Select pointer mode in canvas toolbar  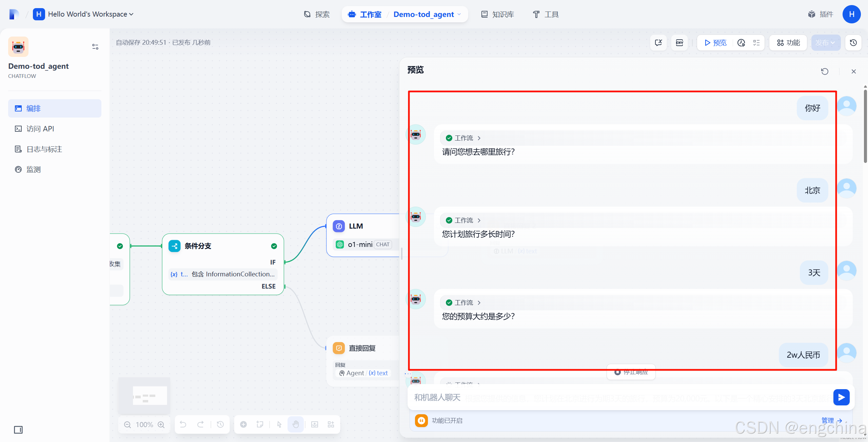pyautogui.click(x=279, y=424)
